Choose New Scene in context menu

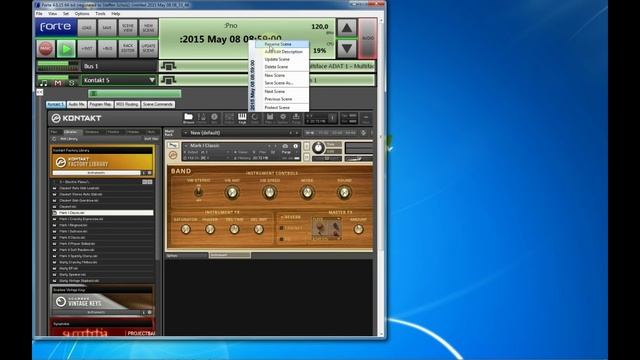[282, 76]
